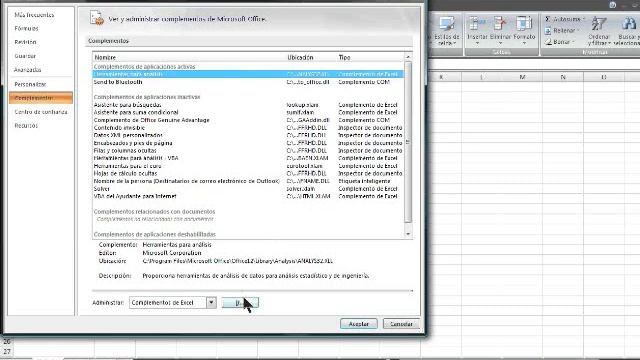Image resolution: width=640 pixels, height=360 pixels.
Task: Select the Herramientas para análisis row
Action: point(248,74)
